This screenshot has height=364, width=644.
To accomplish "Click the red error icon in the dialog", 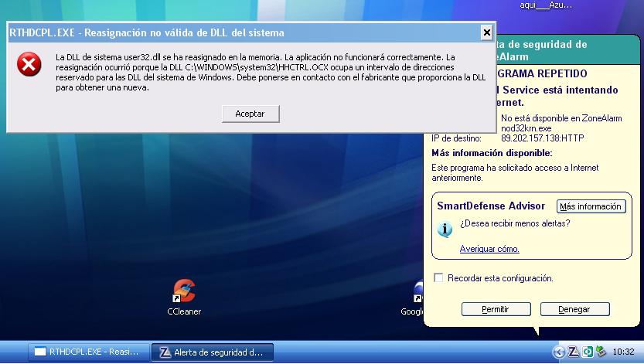I will [x=29, y=64].
